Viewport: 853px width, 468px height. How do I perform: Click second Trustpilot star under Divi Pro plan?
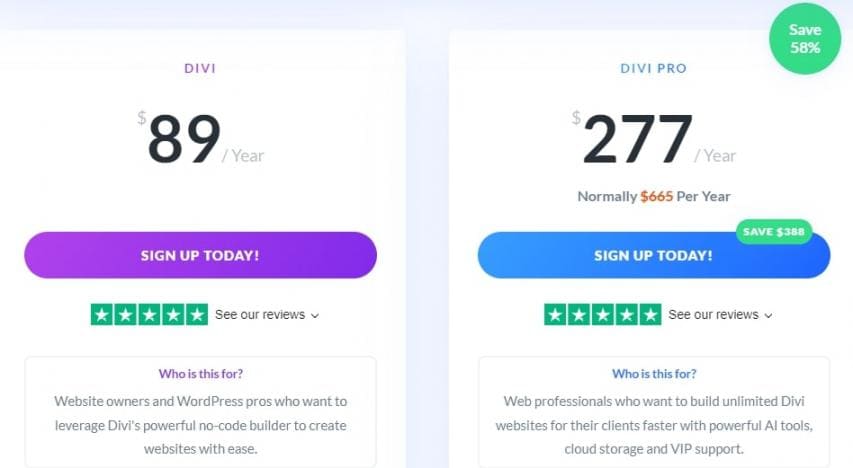(x=579, y=315)
